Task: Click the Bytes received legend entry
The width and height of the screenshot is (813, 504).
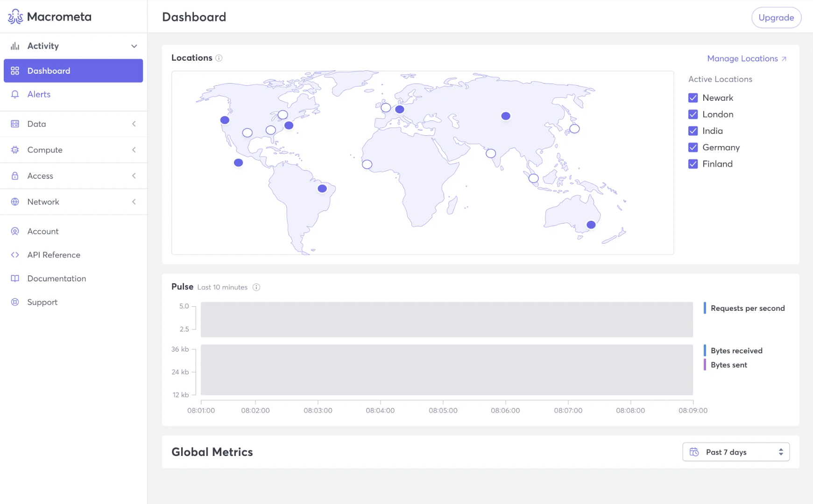Action: tap(733, 350)
